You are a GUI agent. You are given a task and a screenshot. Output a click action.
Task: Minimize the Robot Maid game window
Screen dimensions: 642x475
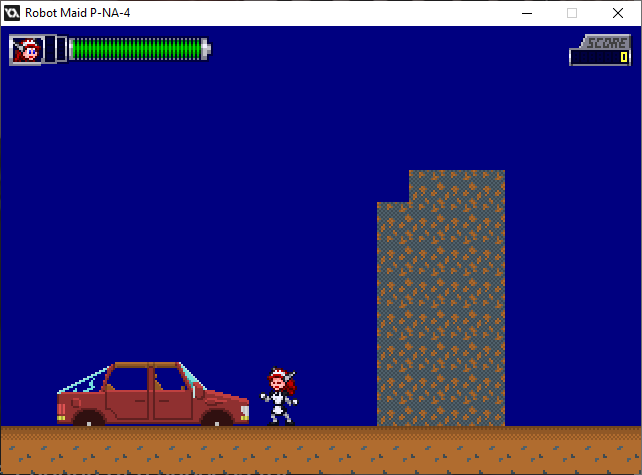(527, 13)
